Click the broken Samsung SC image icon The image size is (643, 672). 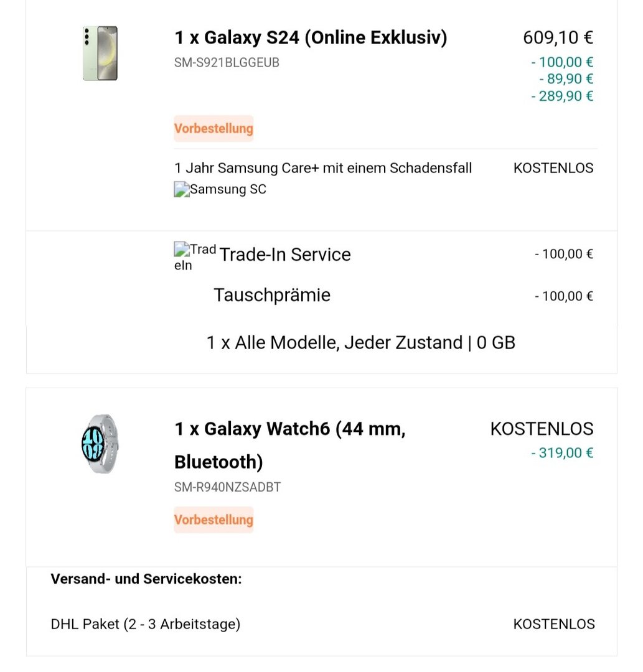(x=181, y=190)
